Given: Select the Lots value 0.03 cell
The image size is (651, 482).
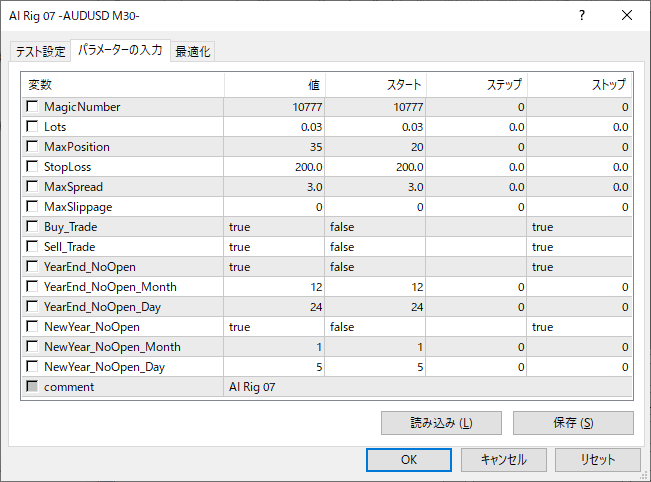Looking at the screenshot, I should click(274, 127).
